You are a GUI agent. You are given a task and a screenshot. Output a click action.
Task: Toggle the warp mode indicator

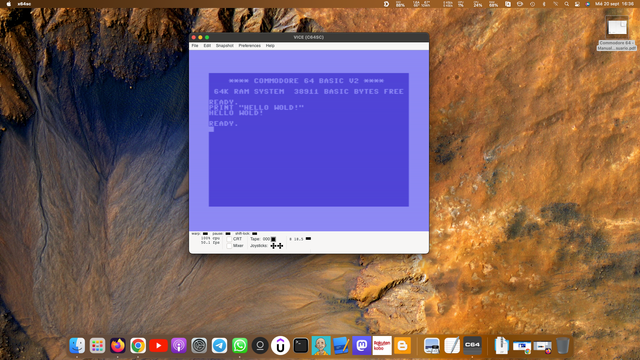click(205, 233)
